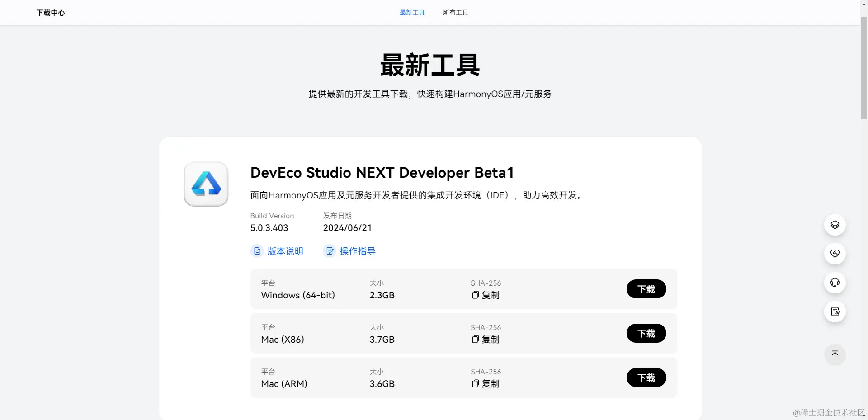Click the back-to-top arrow button
This screenshot has width=868, height=420.
pyautogui.click(x=835, y=355)
